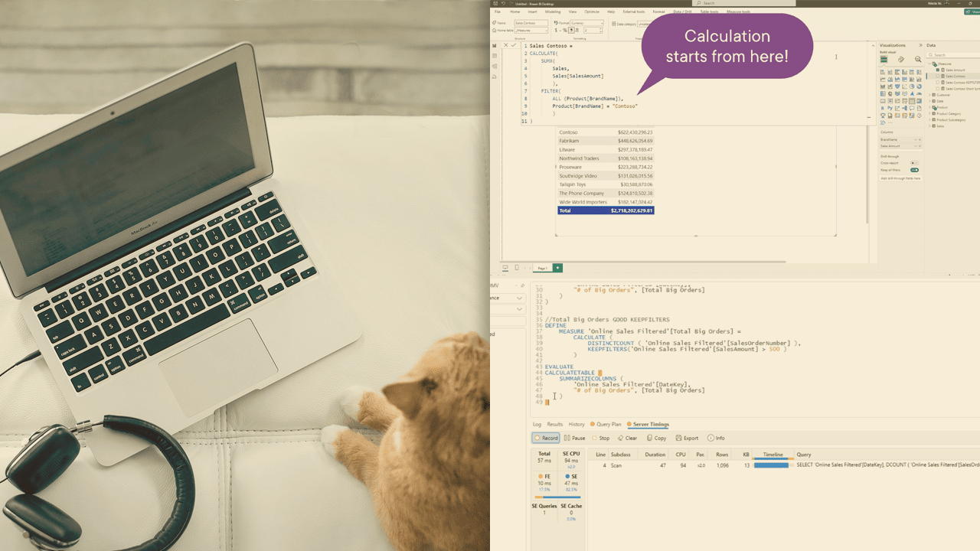Click the Record button in Server Timings

tap(547, 438)
